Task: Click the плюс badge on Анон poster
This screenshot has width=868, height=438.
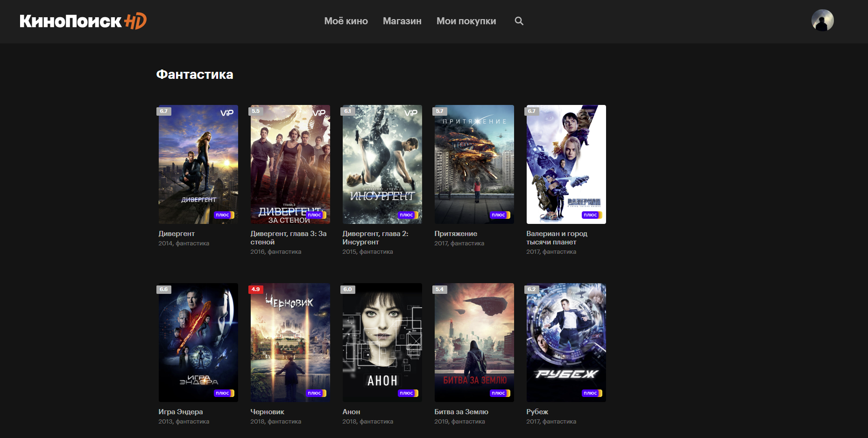Action: [408, 393]
